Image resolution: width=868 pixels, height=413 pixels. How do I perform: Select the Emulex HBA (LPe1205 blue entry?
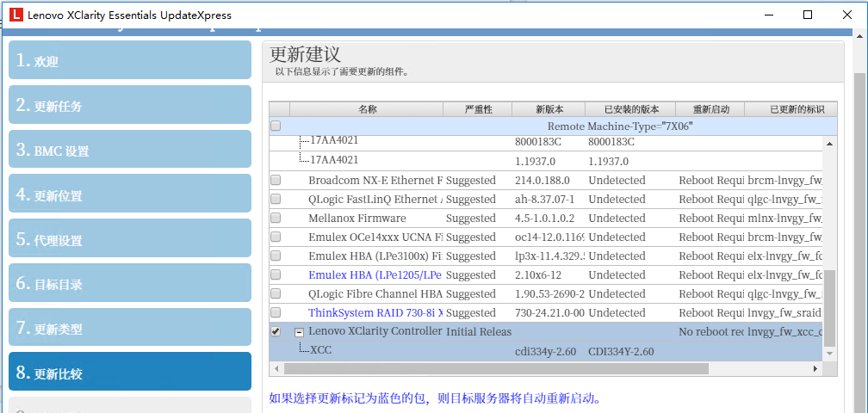(375, 274)
